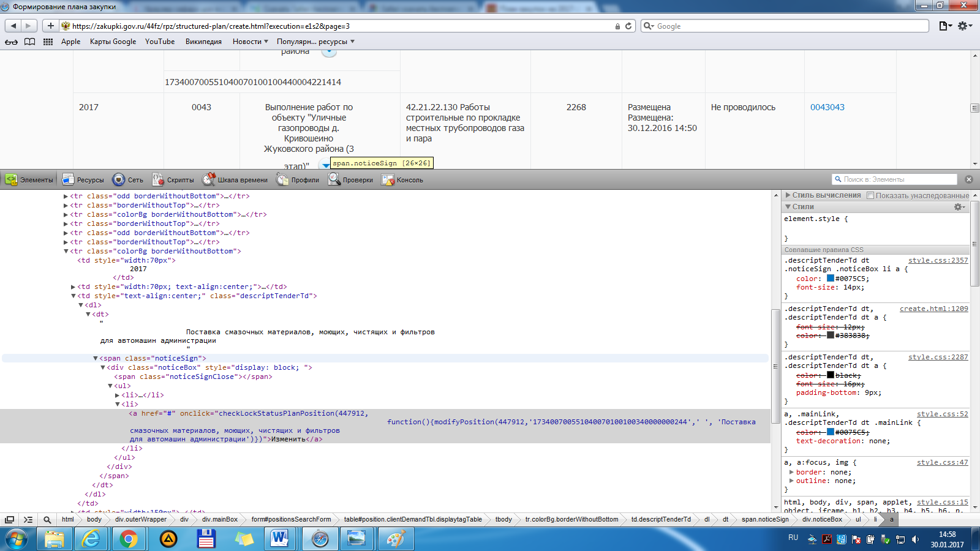Toggle the inspector's show console icon
Viewport: 980px width, 551px height.
click(x=28, y=519)
